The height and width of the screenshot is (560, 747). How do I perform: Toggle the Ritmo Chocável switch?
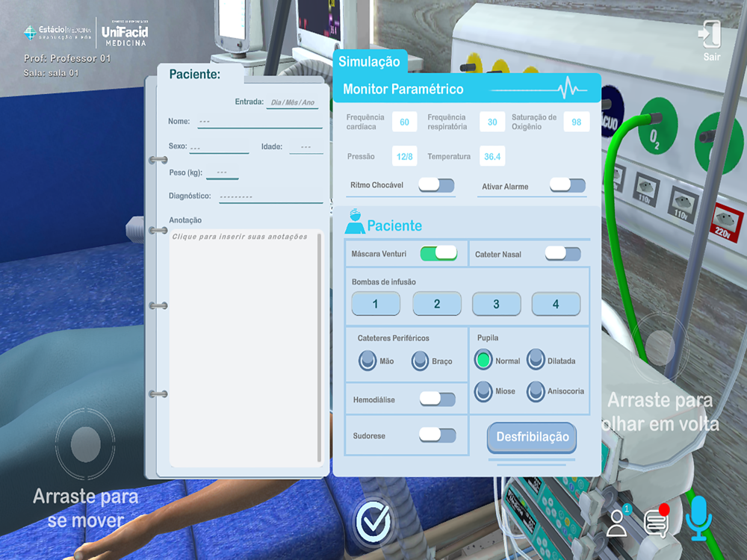pos(436,185)
